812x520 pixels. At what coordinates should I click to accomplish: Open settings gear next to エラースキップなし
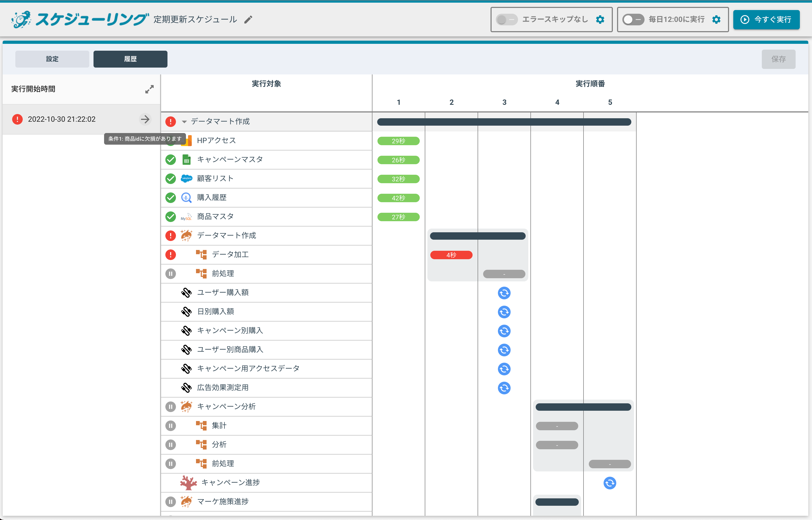pyautogui.click(x=600, y=20)
